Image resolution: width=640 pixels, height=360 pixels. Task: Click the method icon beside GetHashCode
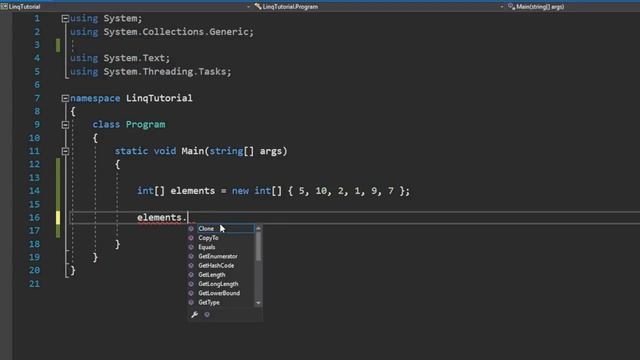[x=191, y=266]
